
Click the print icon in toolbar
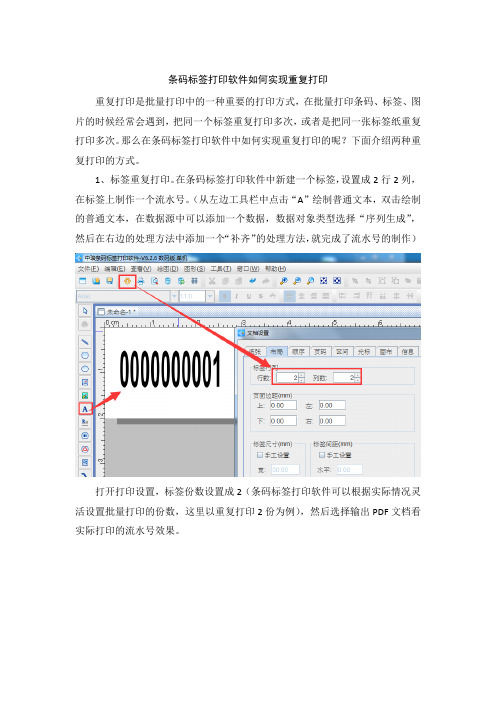(x=141, y=281)
